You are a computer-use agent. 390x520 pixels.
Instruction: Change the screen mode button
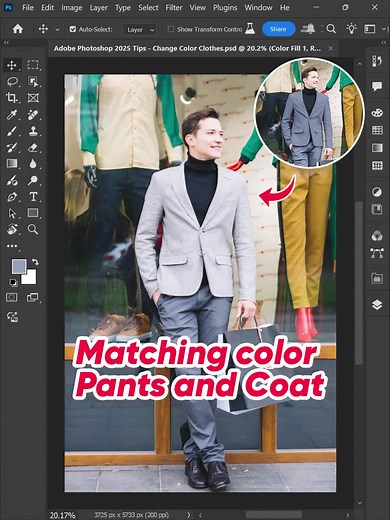pyautogui.click(x=32, y=297)
